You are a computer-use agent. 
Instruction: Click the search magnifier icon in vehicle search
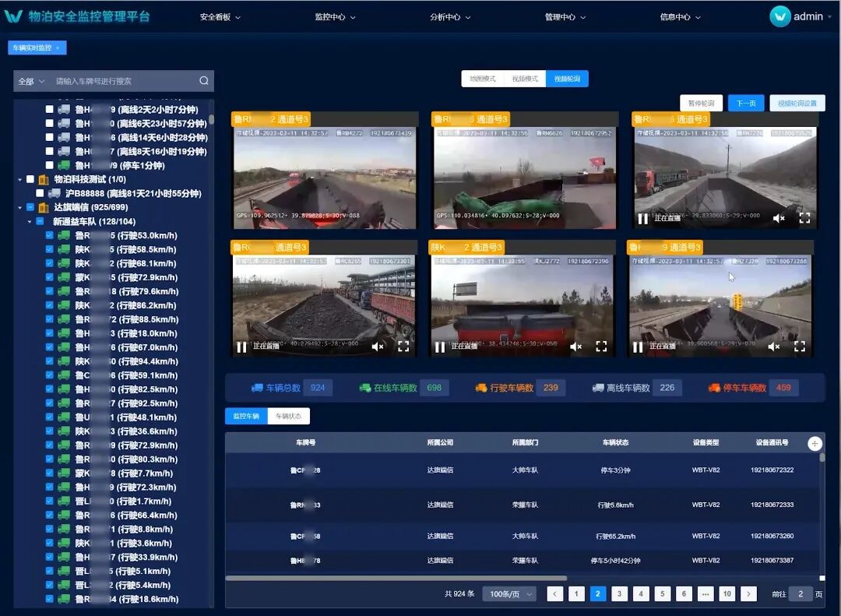click(204, 81)
